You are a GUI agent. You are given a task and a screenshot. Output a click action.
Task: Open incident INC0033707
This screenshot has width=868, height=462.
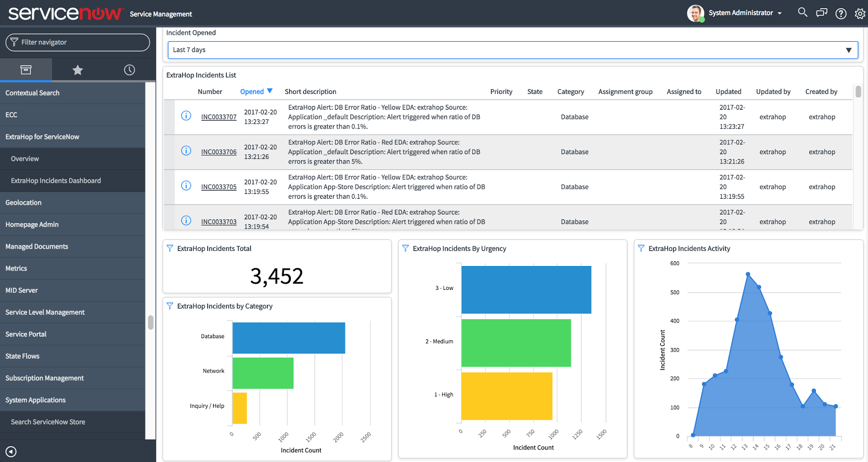219,117
